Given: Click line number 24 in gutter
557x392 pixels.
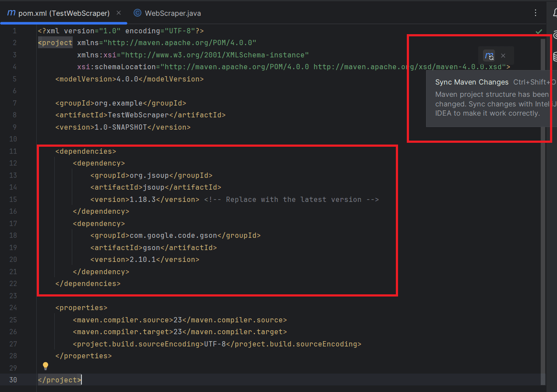Looking at the screenshot, I should (13, 307).
